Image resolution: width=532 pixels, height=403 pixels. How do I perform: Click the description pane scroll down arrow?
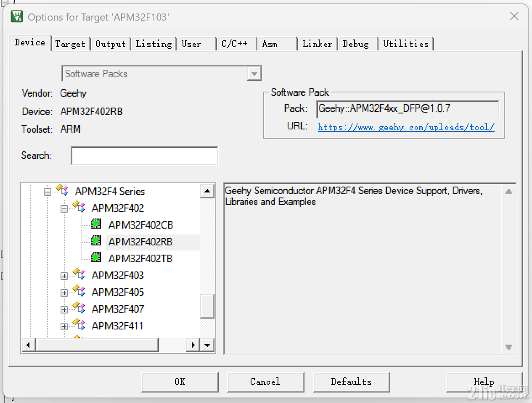point(509,347)
